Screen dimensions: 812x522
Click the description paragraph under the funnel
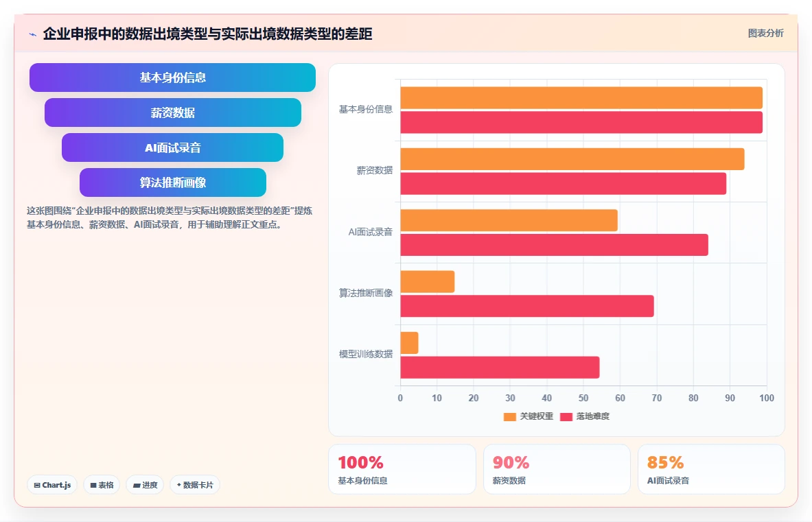(170, 218)
